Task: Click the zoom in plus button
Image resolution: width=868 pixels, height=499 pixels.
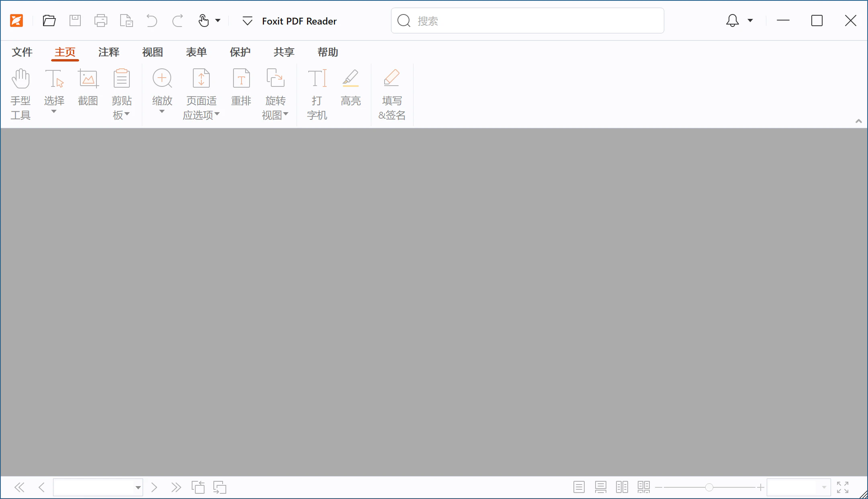Action: point(761,487)
